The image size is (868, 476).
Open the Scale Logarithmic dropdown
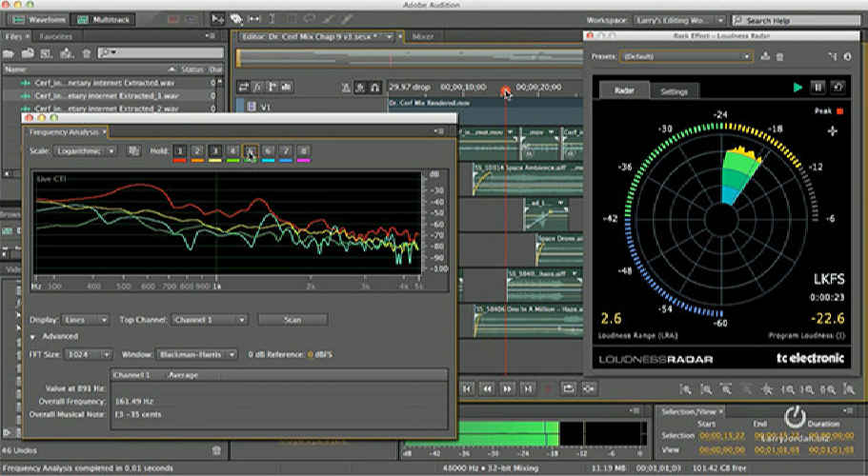pos(86,151)
